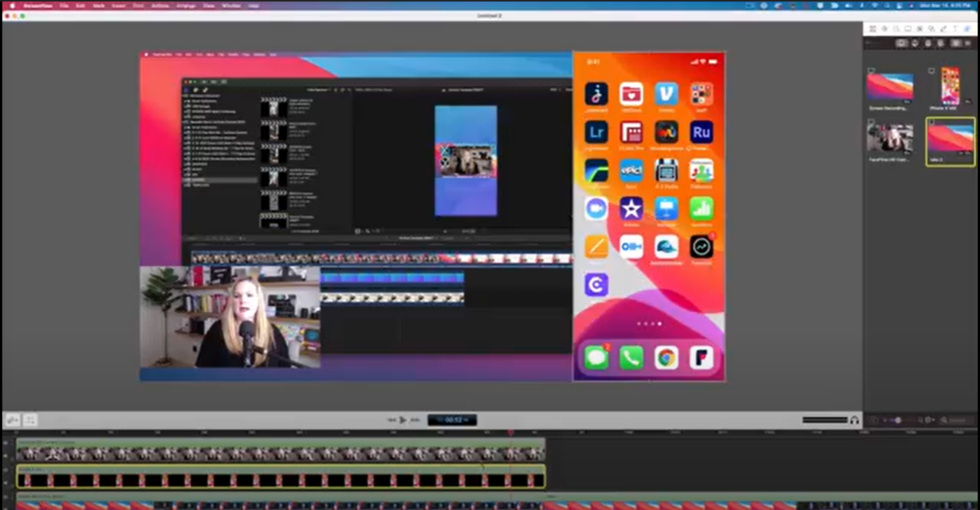
Task: Open the Text properties inspector tab
Action: pos(955,29)
